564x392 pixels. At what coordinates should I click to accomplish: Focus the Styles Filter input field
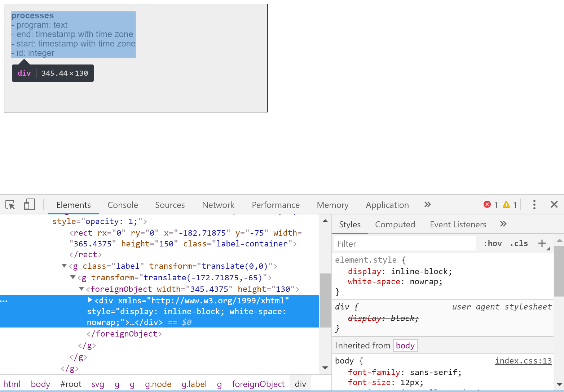tap(405, 244)
